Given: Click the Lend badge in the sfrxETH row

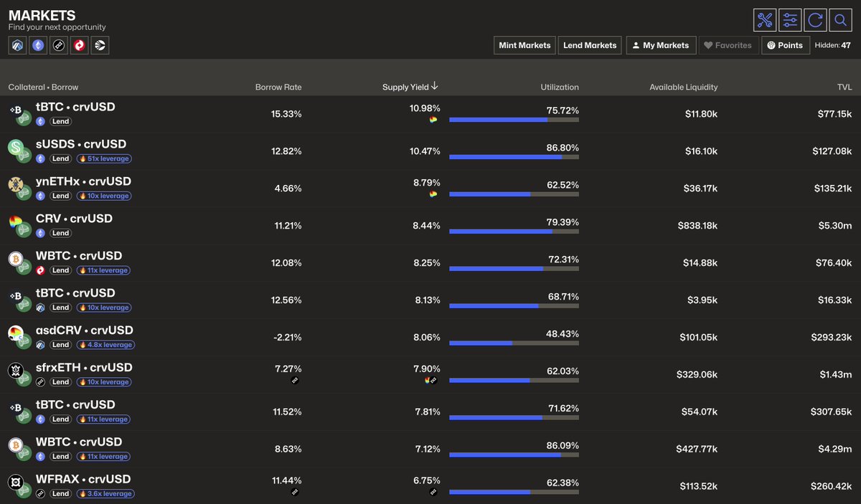Looking at the screenshot, I should [x=60, y=382].
